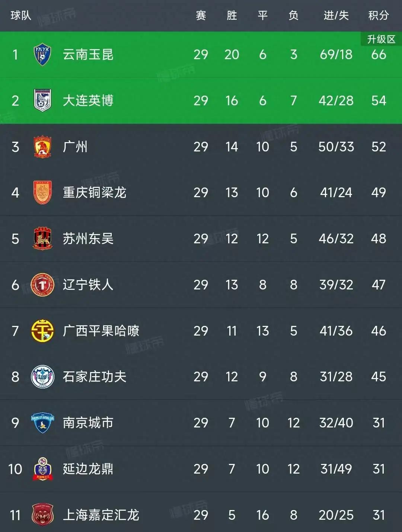This screenshot has width=402, height=532.
Task: Click the 升级区 promotion zone label
Action: pos(381,39)
